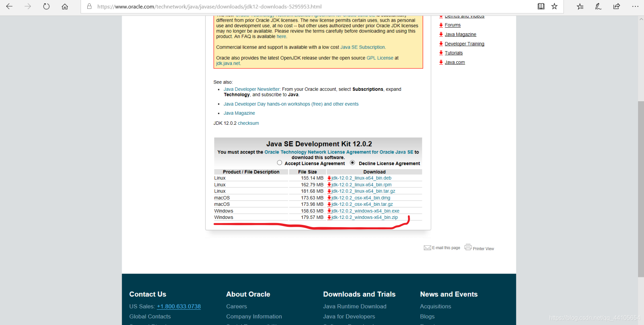Click the padlock site security icon
Screen dimensions: 644x325
click(89, 6)
